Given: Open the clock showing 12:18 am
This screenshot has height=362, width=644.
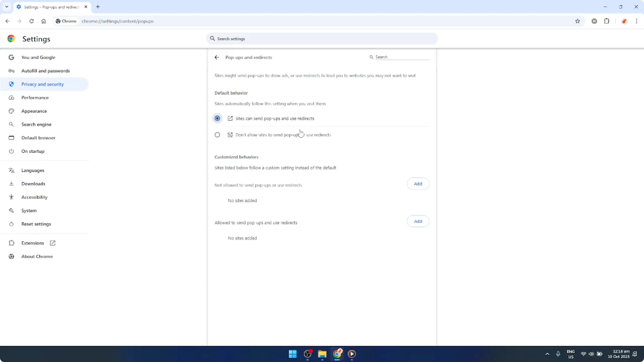Looking at the screenshot, I should [x=618, y=354].
